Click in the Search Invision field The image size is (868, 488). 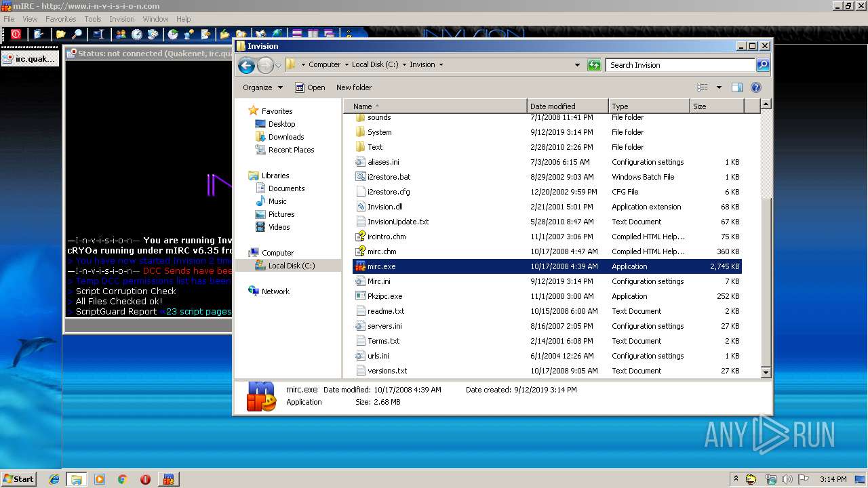click(680, 65)
